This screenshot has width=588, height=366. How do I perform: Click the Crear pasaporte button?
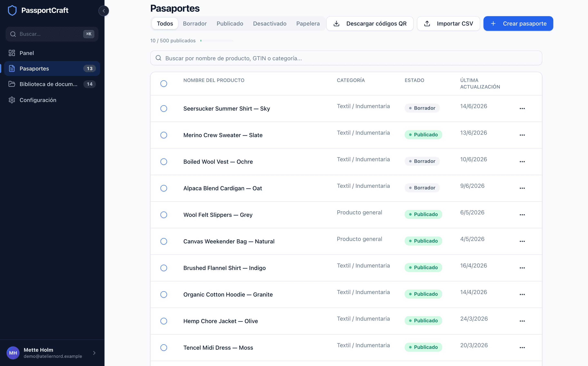[518, 24]
